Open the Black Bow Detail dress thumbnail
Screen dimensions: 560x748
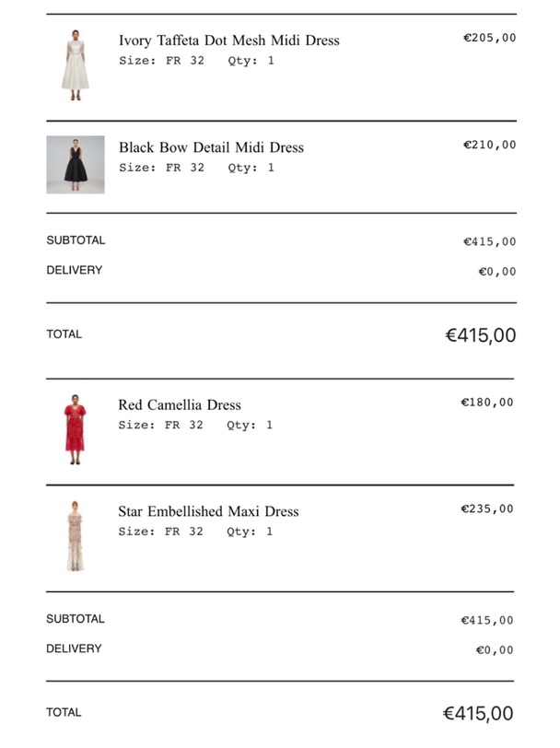76,165
